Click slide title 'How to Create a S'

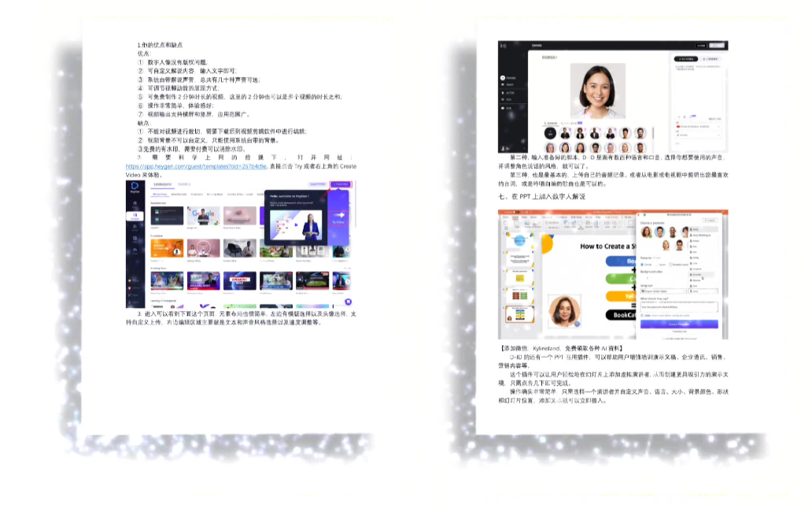608,247
